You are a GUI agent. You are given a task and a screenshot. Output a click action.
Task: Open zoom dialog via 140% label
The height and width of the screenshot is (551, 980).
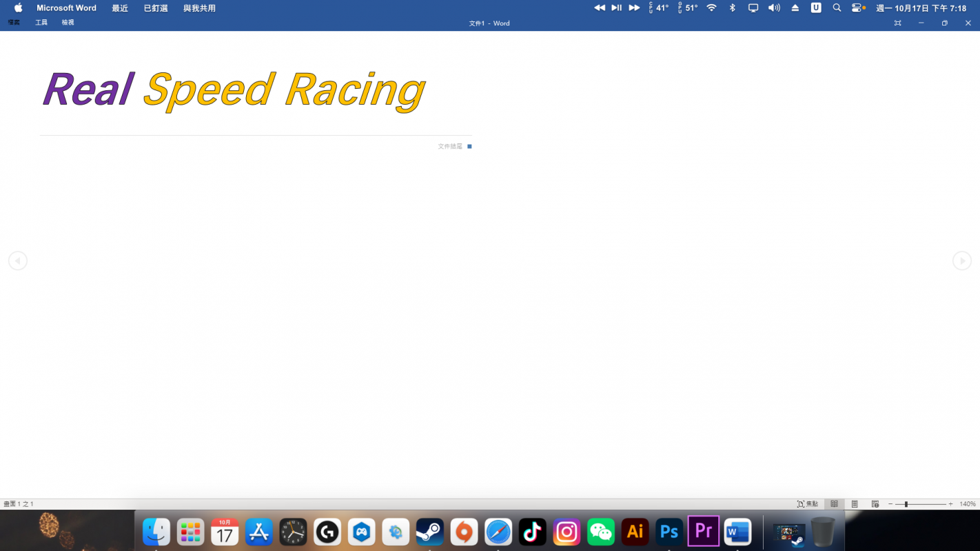tap(968, 504)
